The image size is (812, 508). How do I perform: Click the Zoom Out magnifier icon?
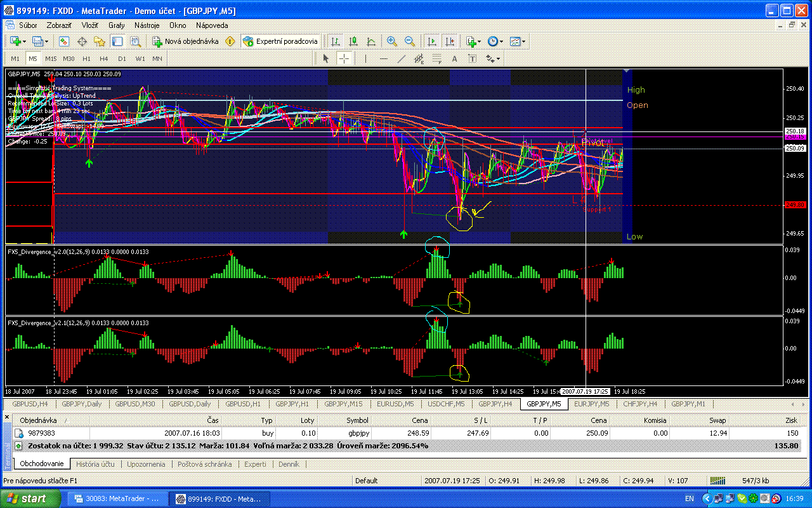point(410,41)
